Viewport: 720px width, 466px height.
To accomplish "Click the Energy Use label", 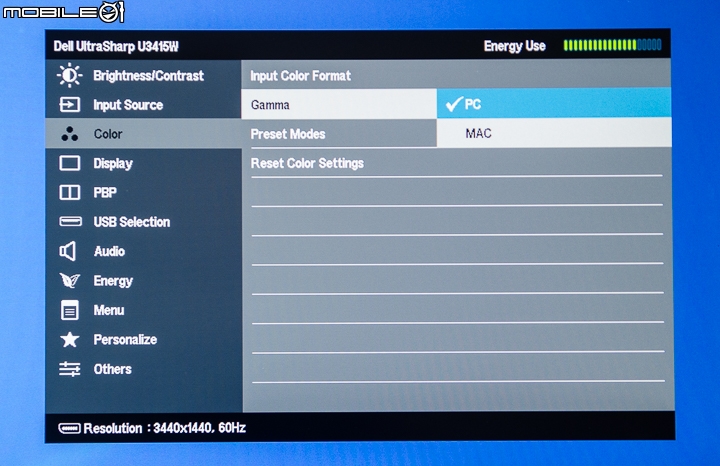I will [515, 46].
